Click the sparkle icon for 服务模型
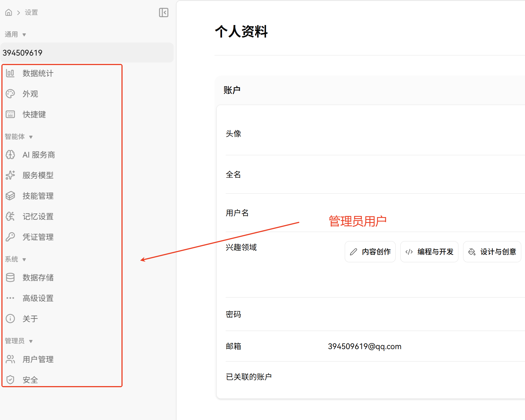This screenshot has width=525, height=420. coord(10,175)
